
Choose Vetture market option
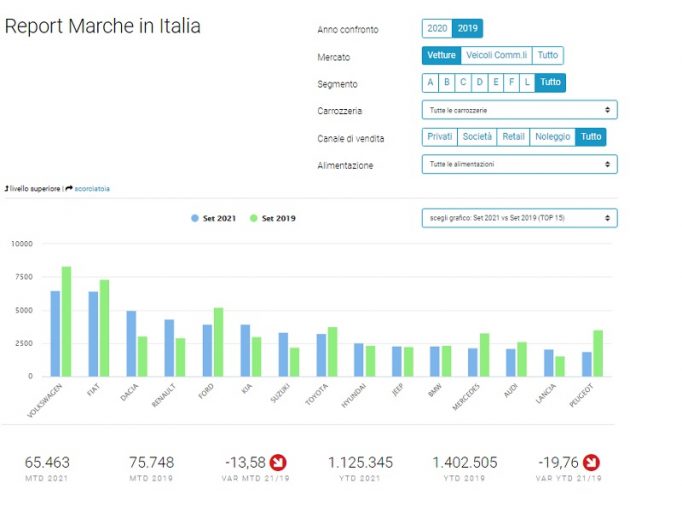441,55
